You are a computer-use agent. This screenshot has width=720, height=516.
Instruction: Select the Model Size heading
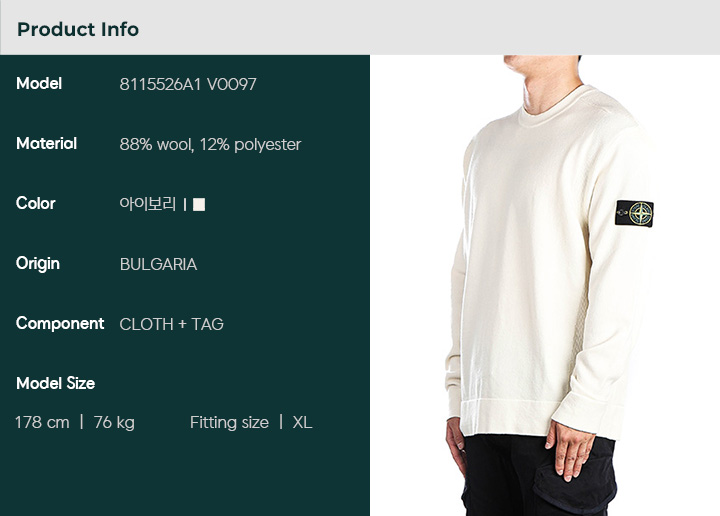(x=56, y=383)
